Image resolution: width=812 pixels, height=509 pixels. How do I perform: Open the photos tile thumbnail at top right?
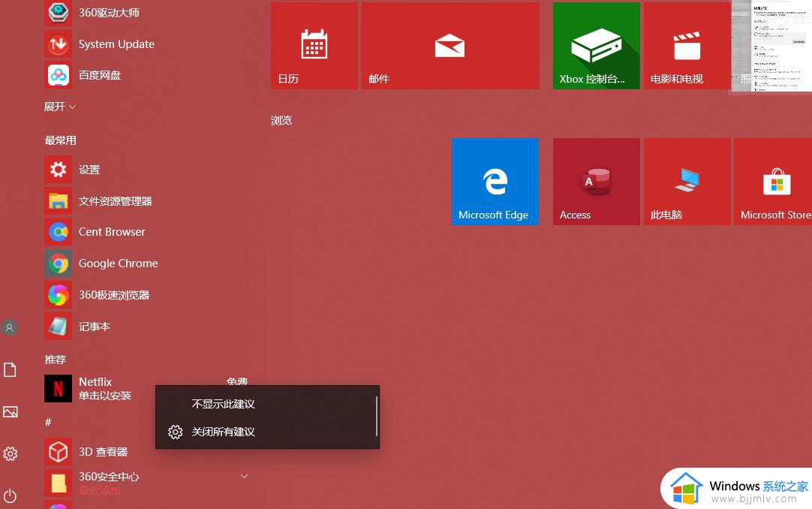pos(771,46)
